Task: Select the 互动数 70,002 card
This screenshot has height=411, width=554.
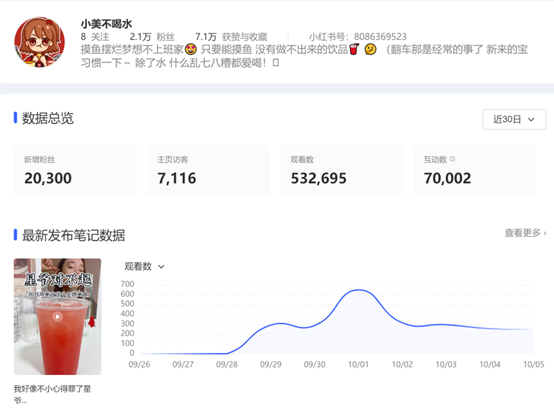Action: (475, 170)
